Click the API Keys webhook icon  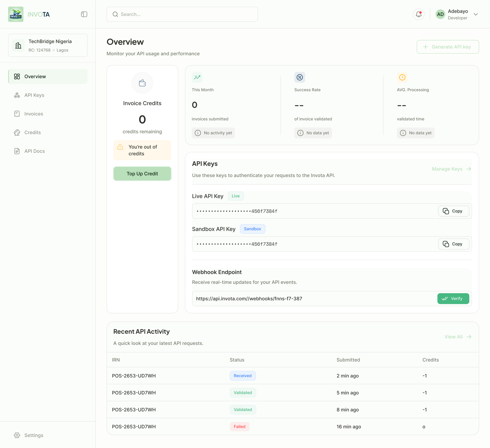click(x=17, y=95)
